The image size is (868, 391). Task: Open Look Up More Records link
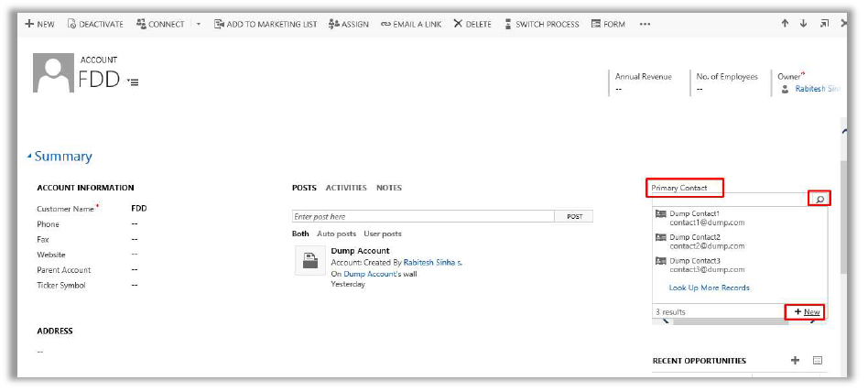[709, 288]
